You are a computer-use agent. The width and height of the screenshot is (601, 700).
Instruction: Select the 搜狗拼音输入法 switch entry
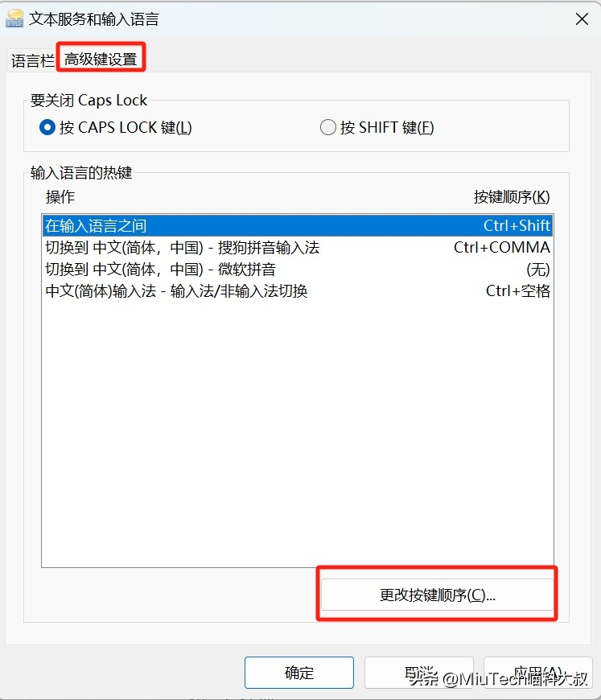click(x=298, y=248)
